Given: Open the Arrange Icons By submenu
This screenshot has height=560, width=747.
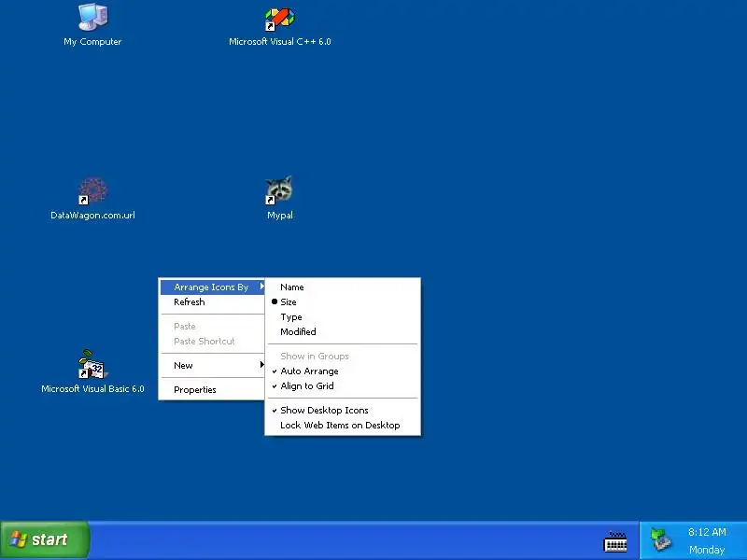Looking at the screenshot, I should 213,287.
